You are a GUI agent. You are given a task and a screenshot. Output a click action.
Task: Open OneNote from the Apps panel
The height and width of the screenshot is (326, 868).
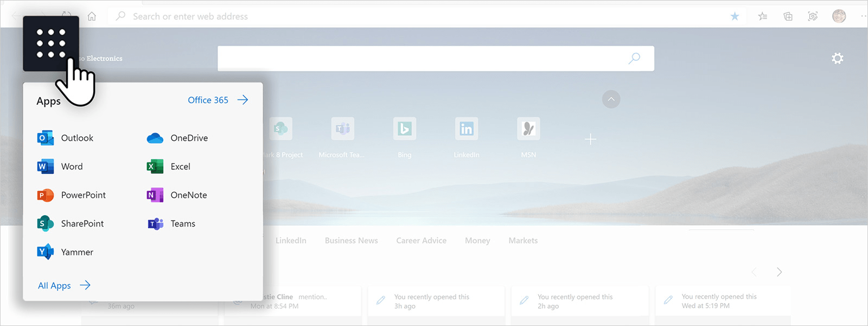tap(177, 195)
